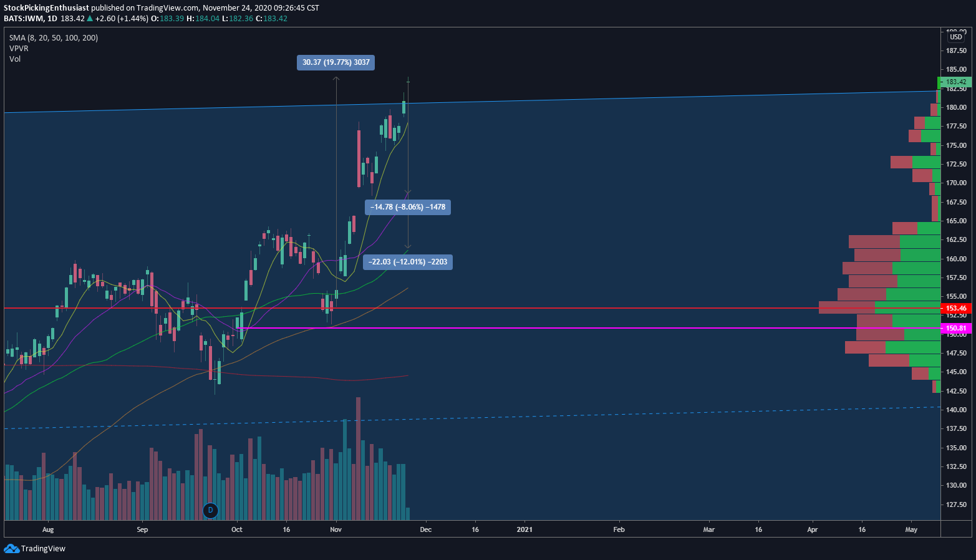Viewport: 976px width, 560px height.
Task: Click the red 153.46 price level label
Action: click(955, 308)
